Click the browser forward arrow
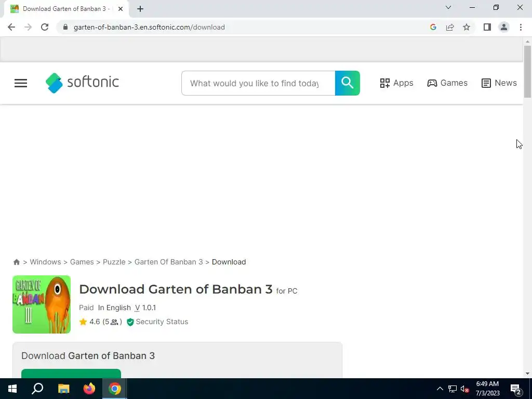This screenshot has height=399, width=532. [x=28, y=27]
